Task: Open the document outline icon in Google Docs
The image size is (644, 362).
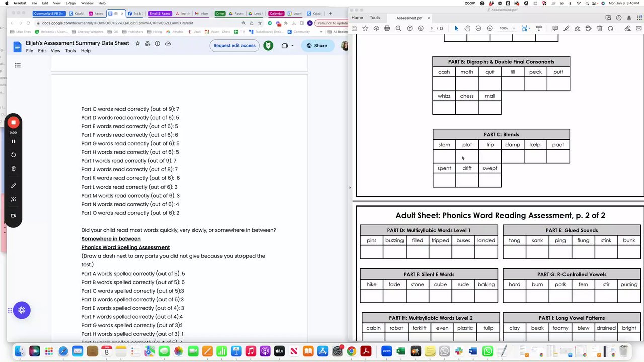Action: pyautogui.click(x=18, y=65)
